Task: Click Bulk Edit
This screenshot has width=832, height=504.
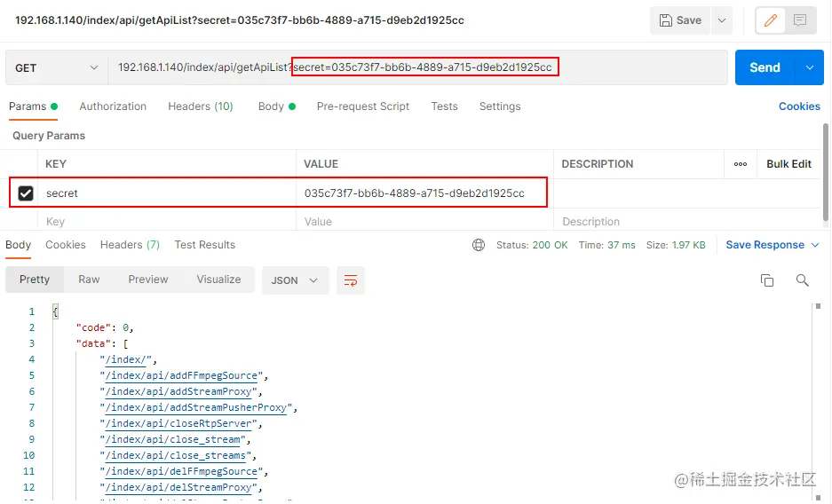Action: tap(788, 164)
